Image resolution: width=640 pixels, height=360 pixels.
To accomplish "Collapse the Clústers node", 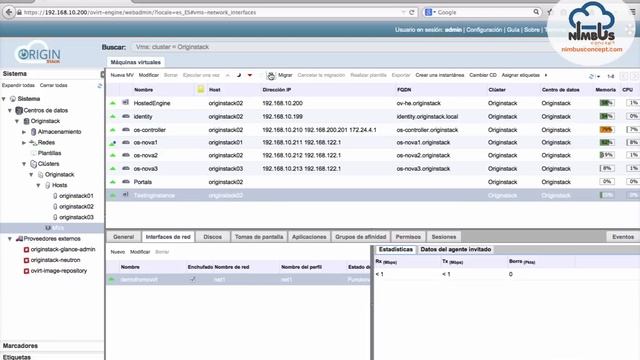I will pos(24,164).
